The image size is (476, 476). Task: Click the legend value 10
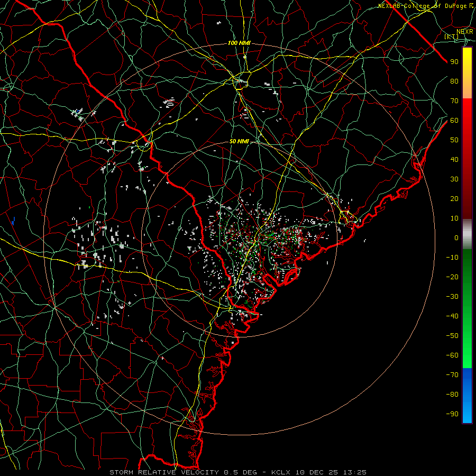click(x=454, y=218)
